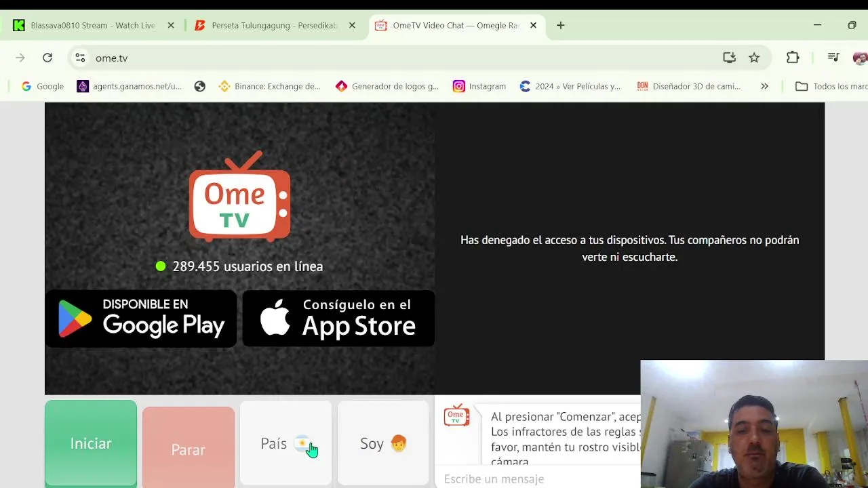Switch to the Blassava0810 Stream tab
The height and width of the screenshot is (488, 868).
pyautogui.click(x=93, y=25)
